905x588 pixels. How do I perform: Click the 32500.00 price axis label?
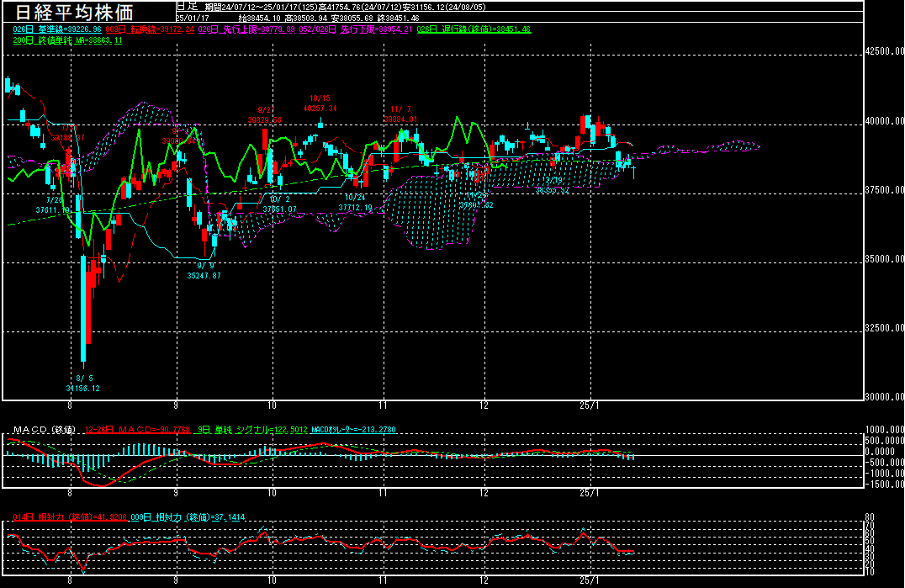click(885, 328)
